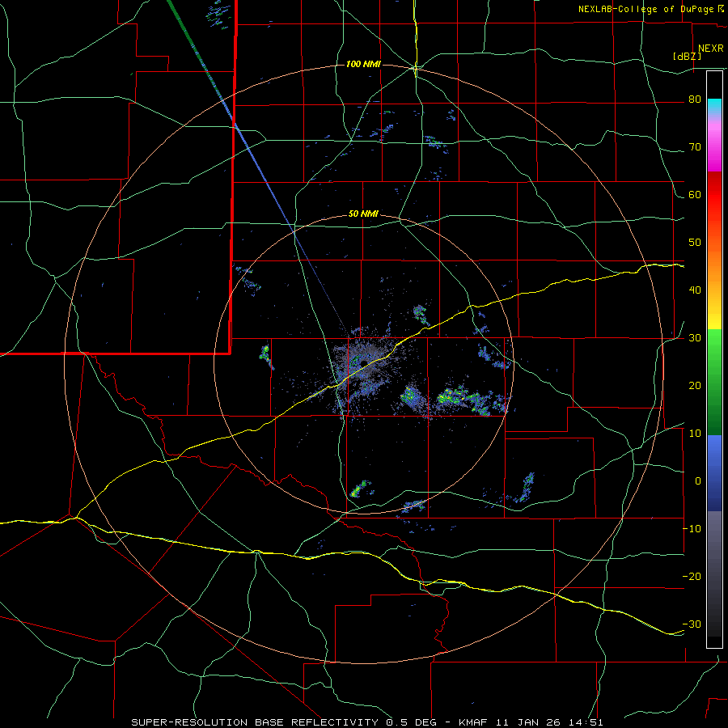The width and height of the screenshot is (728, 728).
Task: Click the -20 value on the dBZ scale
Action: click(692, 577)
